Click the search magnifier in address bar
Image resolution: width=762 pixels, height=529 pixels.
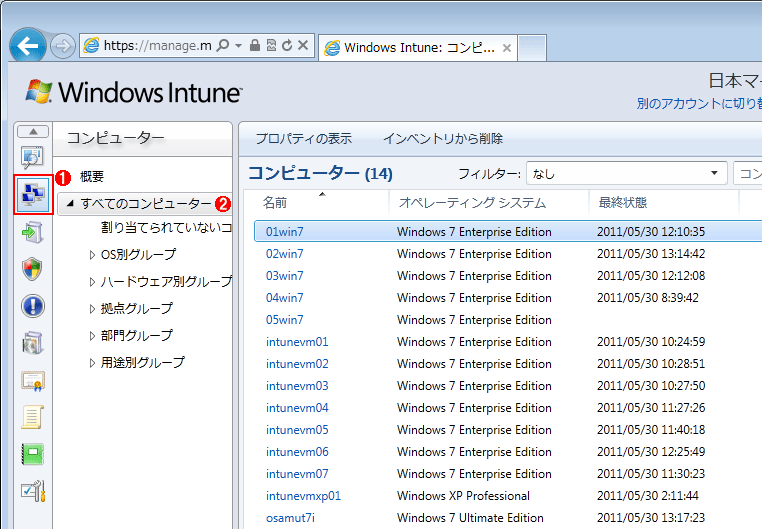point(223,46)
